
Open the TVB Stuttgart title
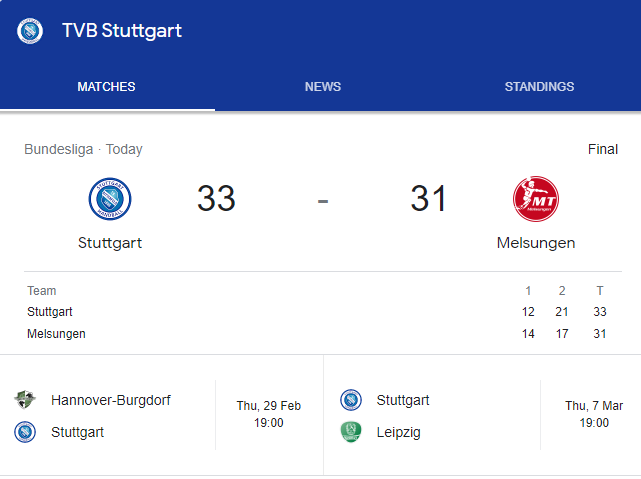[122, 31]
